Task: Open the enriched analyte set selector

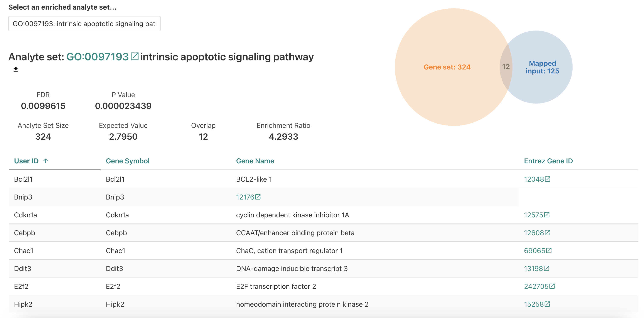Action: point(84,24)
